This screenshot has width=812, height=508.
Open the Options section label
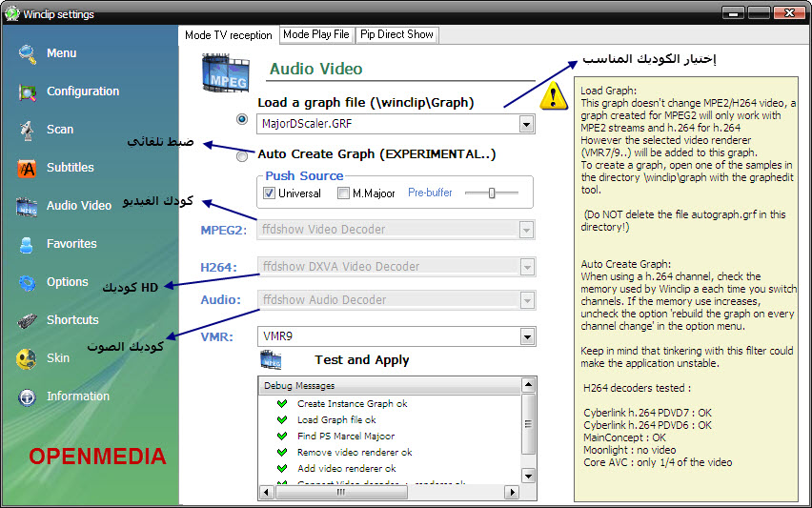click(x=68, y=282)
